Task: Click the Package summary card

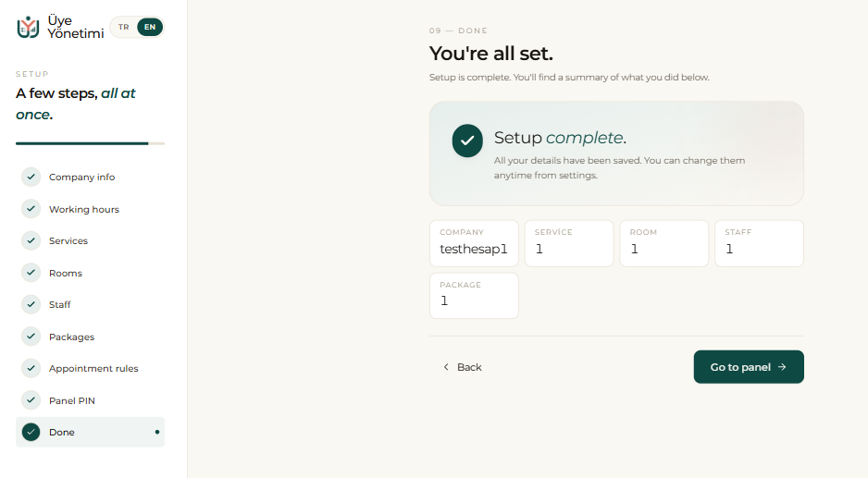Action: (x=474, y=296)
